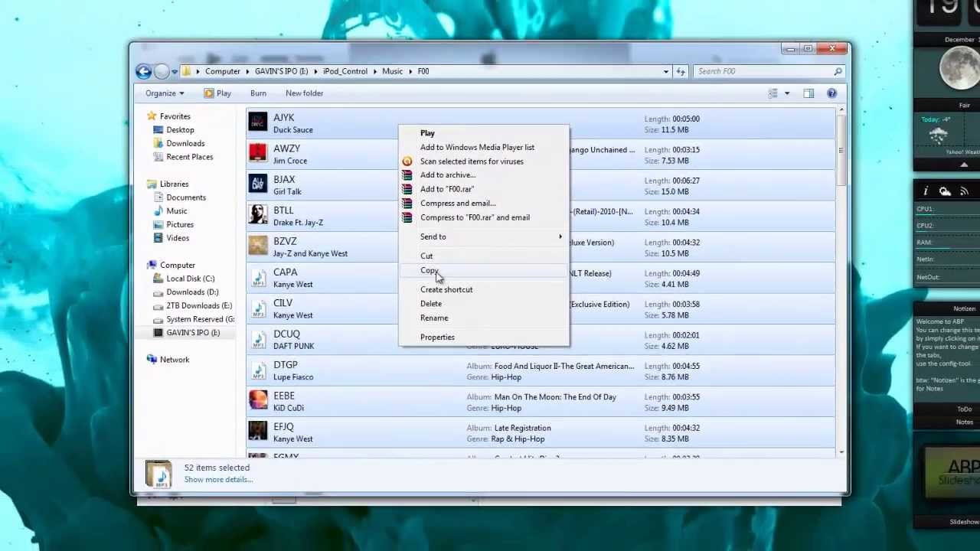
Task: Click the CILV MP3 file icon
Action: 258,308
